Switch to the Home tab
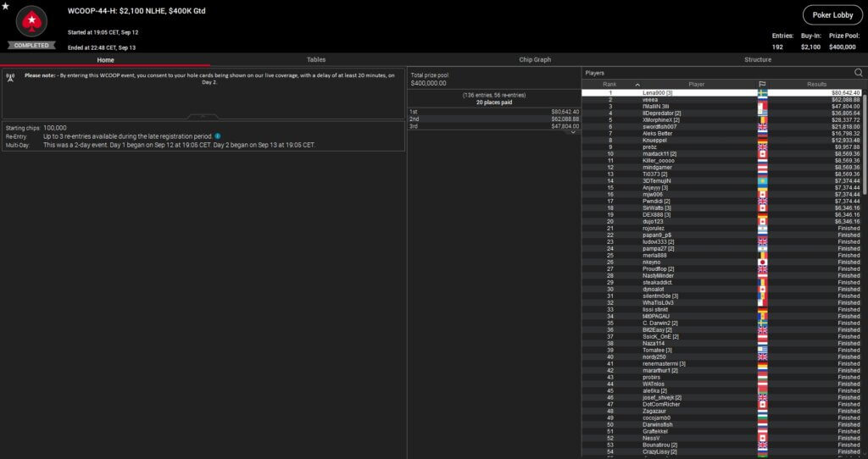The height and width of the screenshot is (459, 868). (x=105, y=60)
